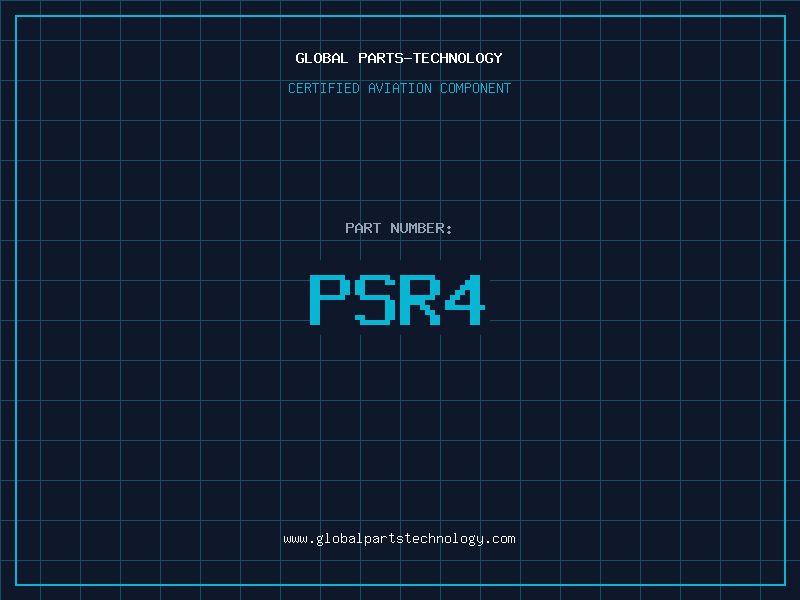Click the PSR4 part number
This screenshot has width=800, height=600.
click(x=397, y=299)
